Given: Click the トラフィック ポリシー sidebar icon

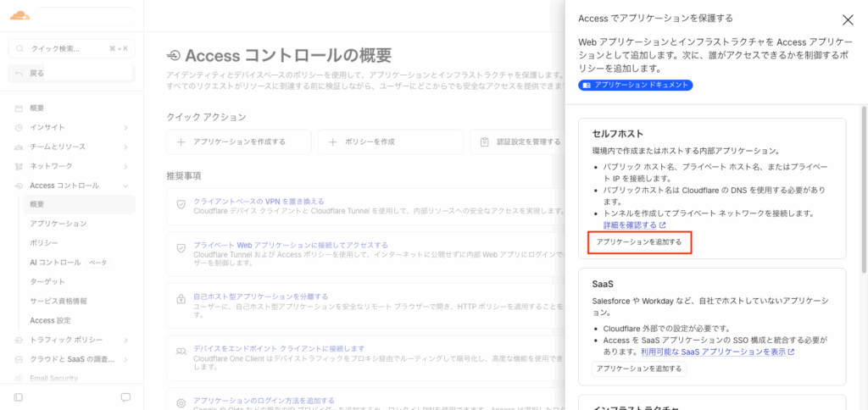Looking at the screenshot, I should pos(19,340).
